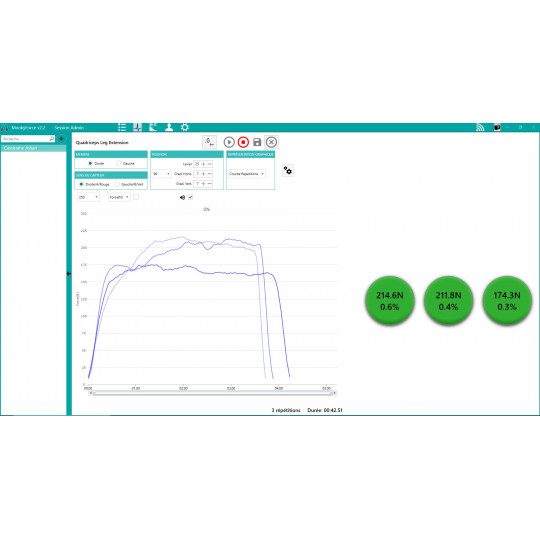540x540 pixels.
Task: Click the zero/tare sensor button
Action: point(209,142)
